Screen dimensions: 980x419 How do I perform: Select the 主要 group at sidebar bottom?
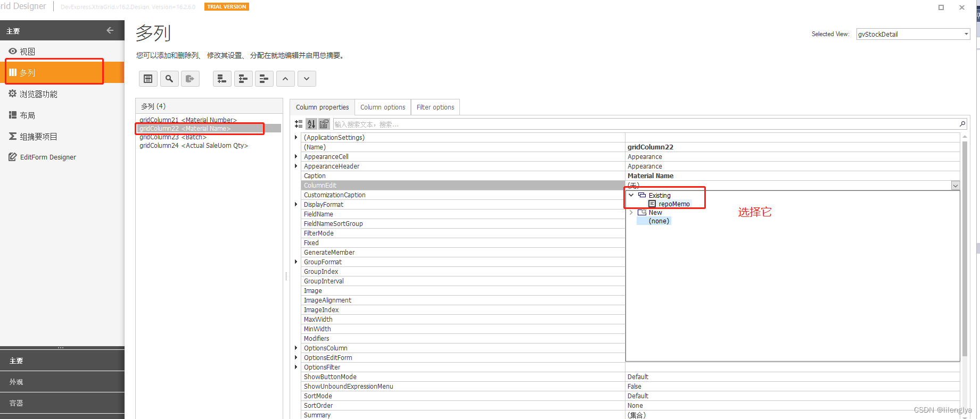pyautogui.click(x=62, y=361)
